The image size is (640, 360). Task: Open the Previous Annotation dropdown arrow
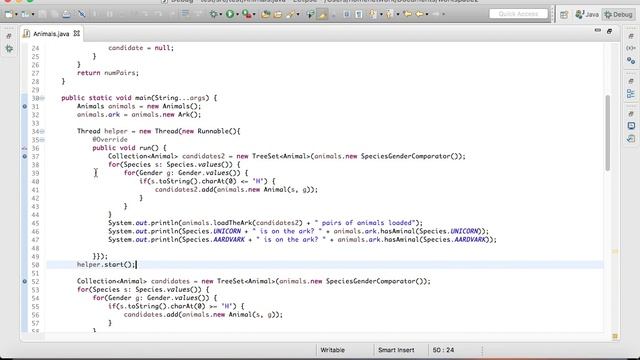(x=398, y=14)
